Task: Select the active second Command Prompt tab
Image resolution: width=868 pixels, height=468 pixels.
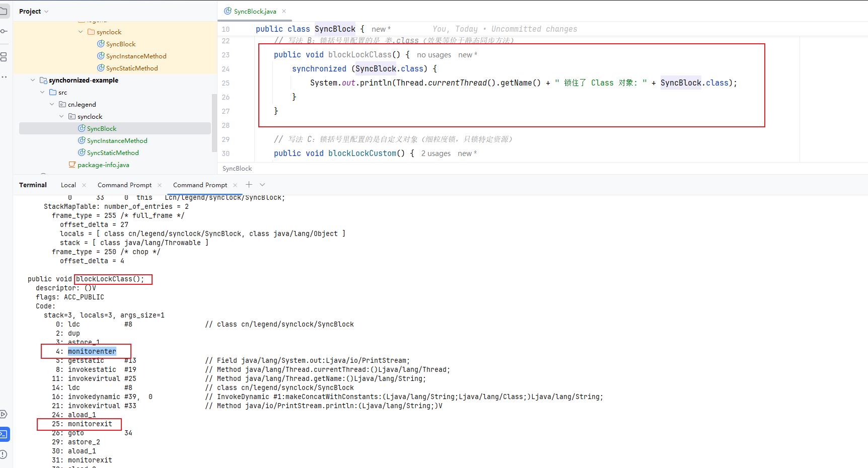Action: pyautogui.click(x=200, y=185)
